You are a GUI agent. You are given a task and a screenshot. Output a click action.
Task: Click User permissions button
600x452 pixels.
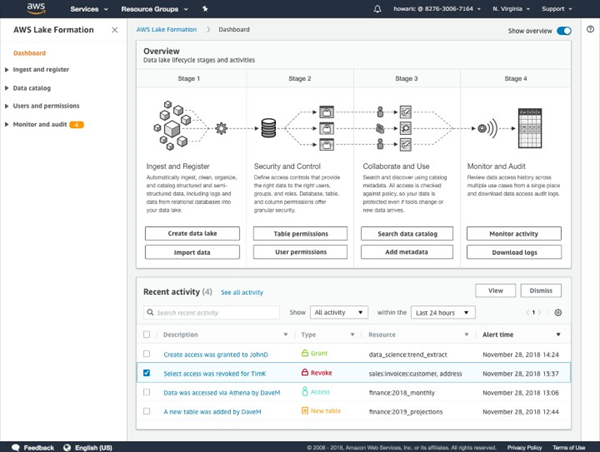coord(300,252)
